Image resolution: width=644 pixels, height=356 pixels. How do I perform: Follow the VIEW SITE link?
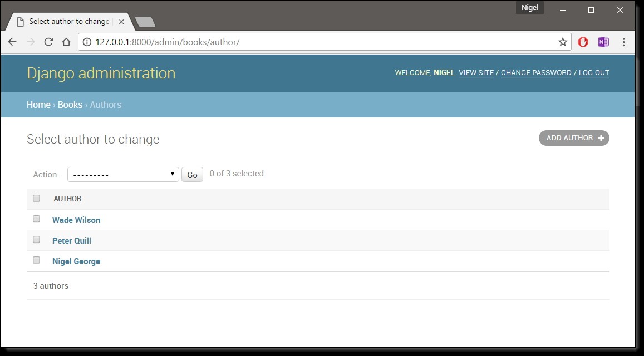tap(476, 73)
